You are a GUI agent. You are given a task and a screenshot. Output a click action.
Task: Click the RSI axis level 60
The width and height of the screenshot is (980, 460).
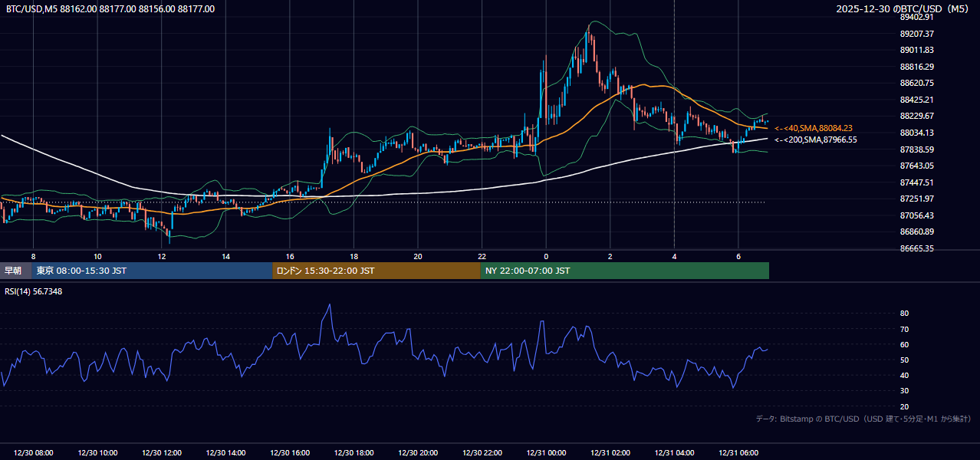click(904, 344)
